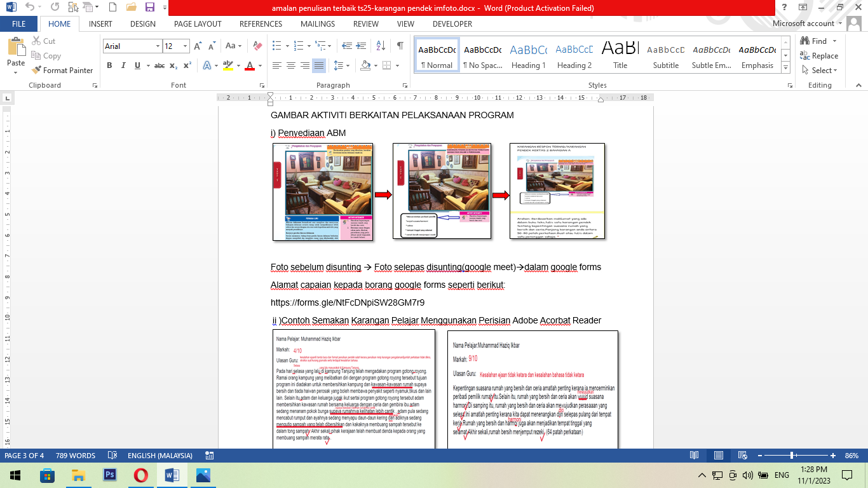The image size is (868, 488).
Task: Click the first ABM image thumbnail
Action: 323,192
